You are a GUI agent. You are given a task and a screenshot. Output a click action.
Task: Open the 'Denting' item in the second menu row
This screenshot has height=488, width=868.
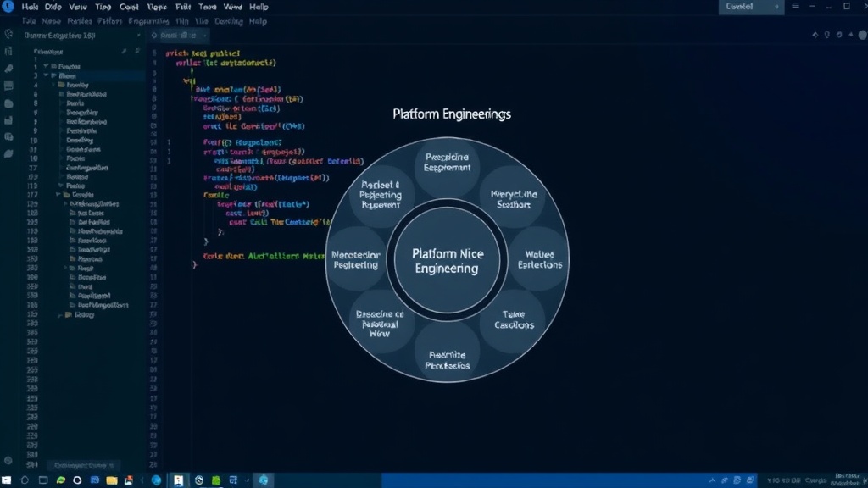coord(228,21)
